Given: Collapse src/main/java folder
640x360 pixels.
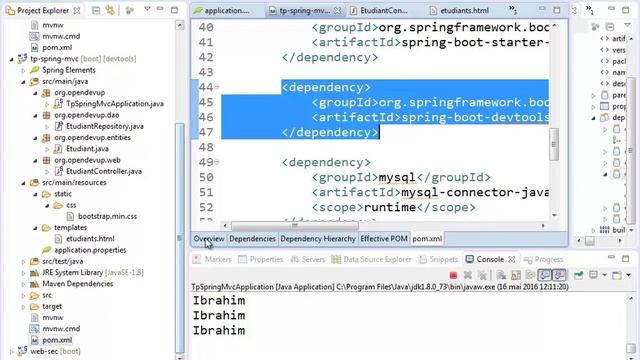Looking at the screenshot, I should [x=23, y=82].
